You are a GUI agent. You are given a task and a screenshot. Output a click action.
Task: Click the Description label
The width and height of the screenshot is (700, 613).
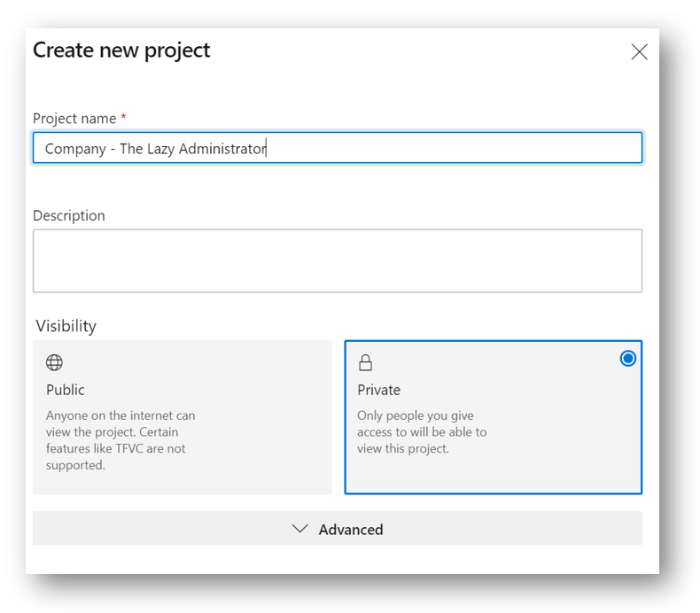69,215
